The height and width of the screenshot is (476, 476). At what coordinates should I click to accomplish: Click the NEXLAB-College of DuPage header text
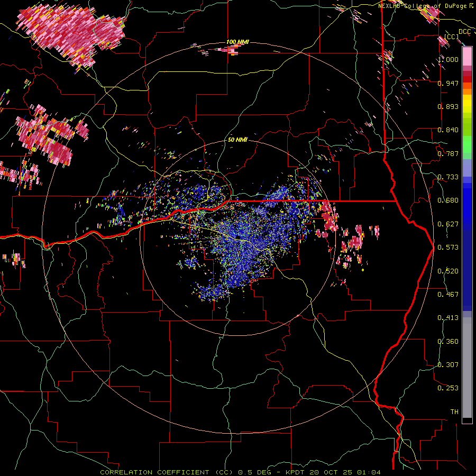[x=423, y=6]
